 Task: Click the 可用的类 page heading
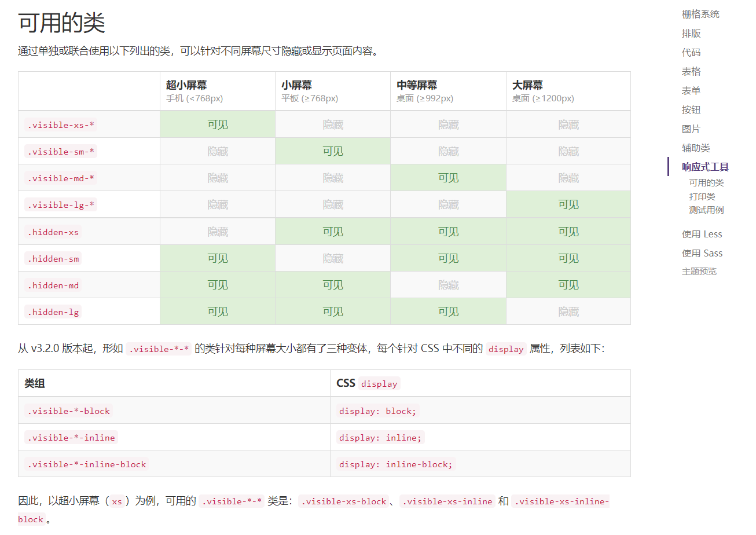(61, 23)
